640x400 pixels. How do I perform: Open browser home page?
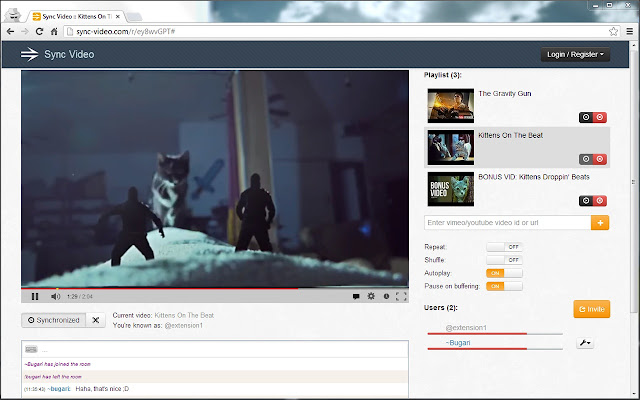[x=54, y=31]
